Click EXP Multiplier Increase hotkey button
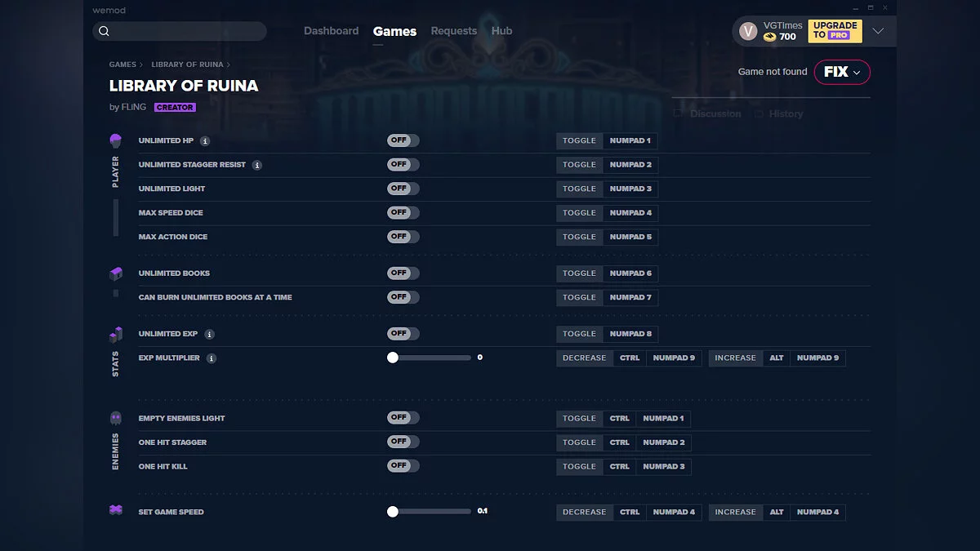 (x=736, y=358)
